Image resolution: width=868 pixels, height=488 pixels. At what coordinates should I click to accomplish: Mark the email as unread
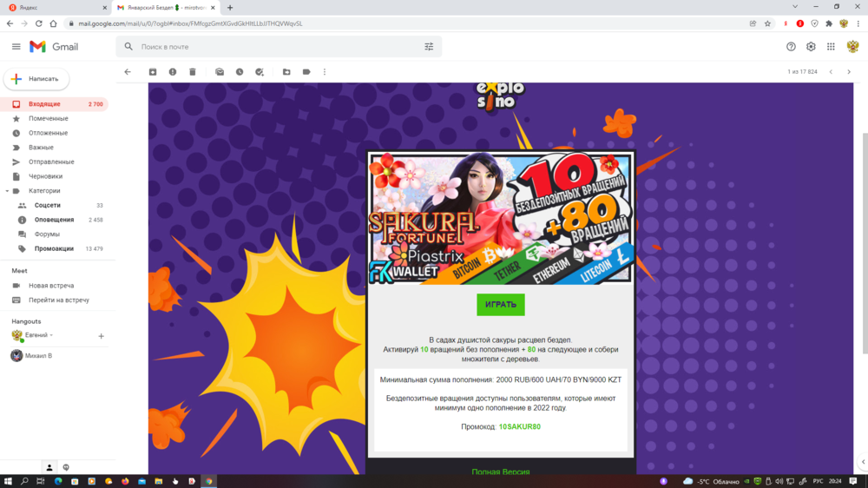[220, 72]
